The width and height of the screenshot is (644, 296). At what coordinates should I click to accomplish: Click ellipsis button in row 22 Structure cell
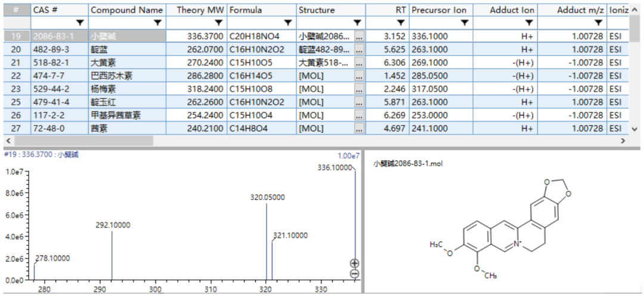tap(358, 76)
